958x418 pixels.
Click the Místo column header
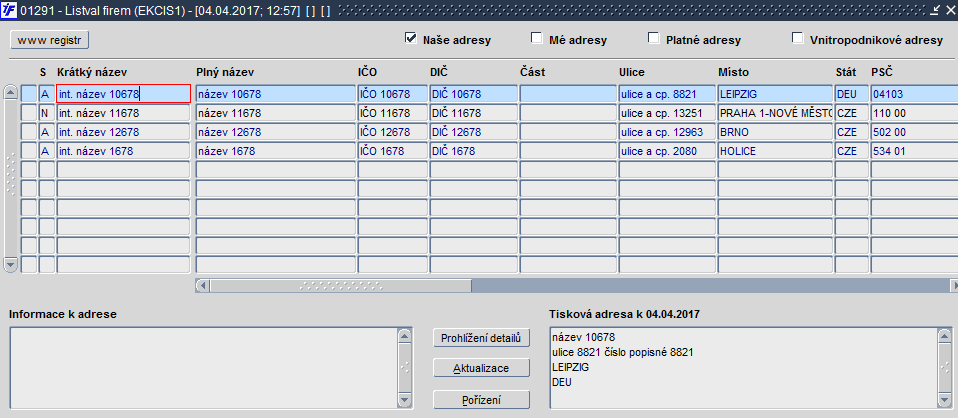click(733, 72)
